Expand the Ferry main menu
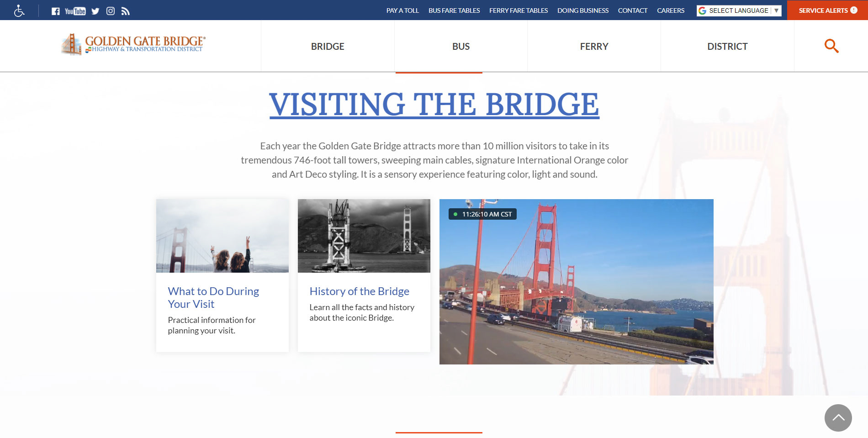The image size is (868, 438). 594,46
